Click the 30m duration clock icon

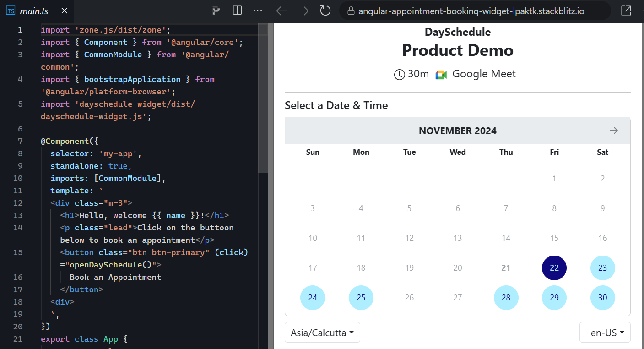(x=400, y=74)
